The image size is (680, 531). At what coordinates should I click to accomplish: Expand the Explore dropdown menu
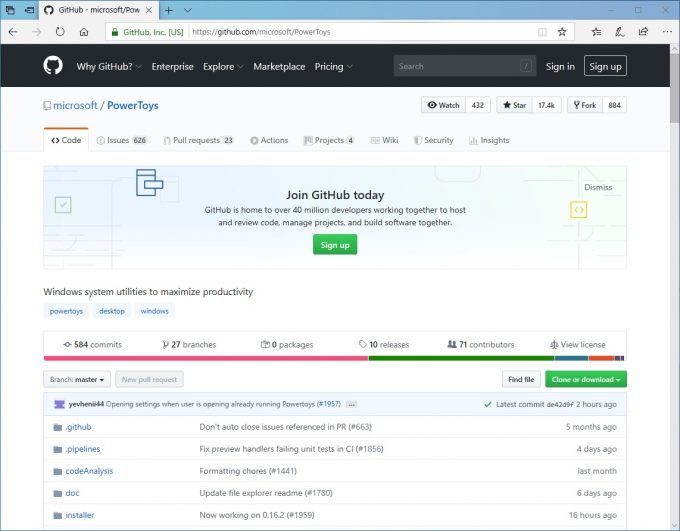(223, 66)
